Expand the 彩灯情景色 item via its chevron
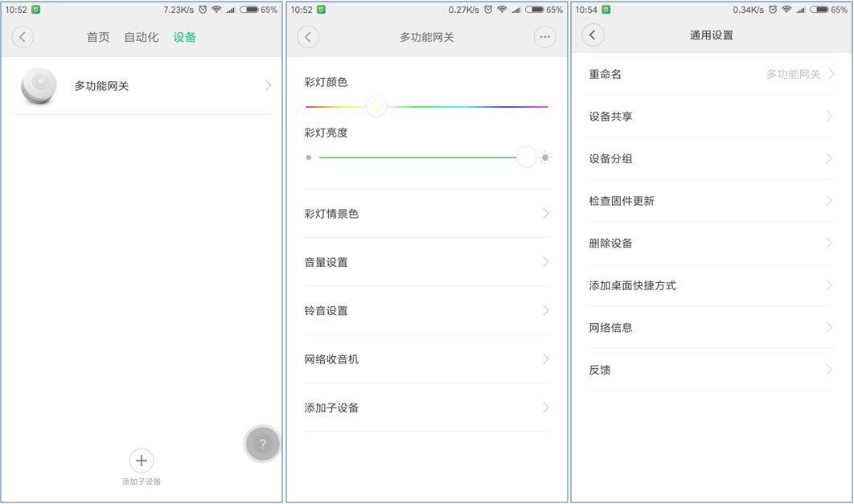 pos(546,213)
